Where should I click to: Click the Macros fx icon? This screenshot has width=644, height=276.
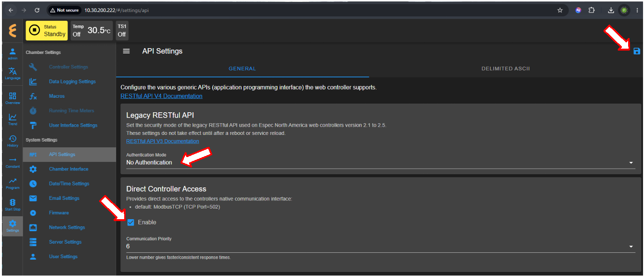(x=33, y=96)
